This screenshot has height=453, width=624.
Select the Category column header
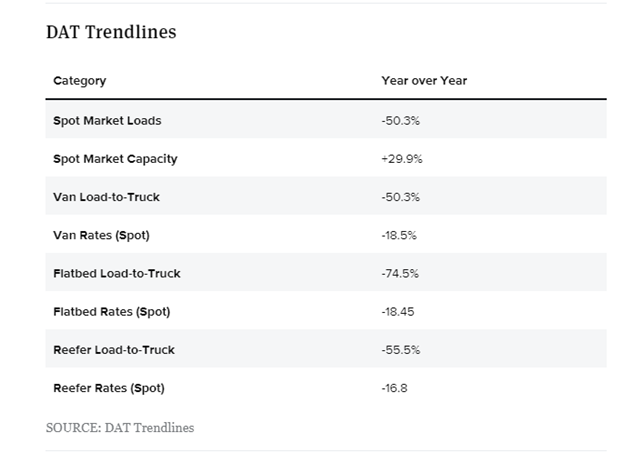(79, 80)
